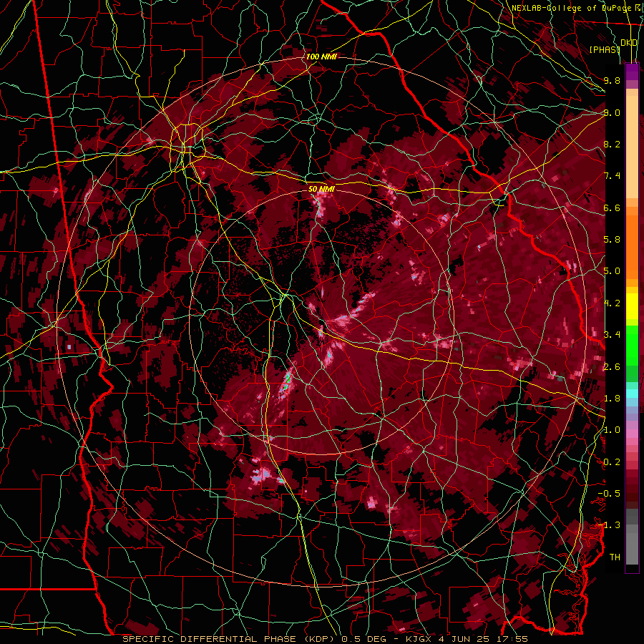Click the 1.8 value on the color scale

point(612,399)
